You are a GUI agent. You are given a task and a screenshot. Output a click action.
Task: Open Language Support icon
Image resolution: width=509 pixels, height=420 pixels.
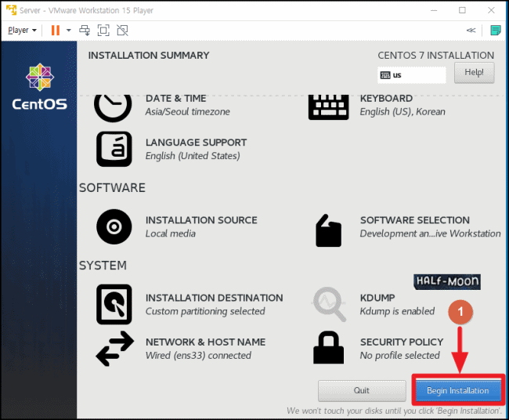[x=114, y=149]
